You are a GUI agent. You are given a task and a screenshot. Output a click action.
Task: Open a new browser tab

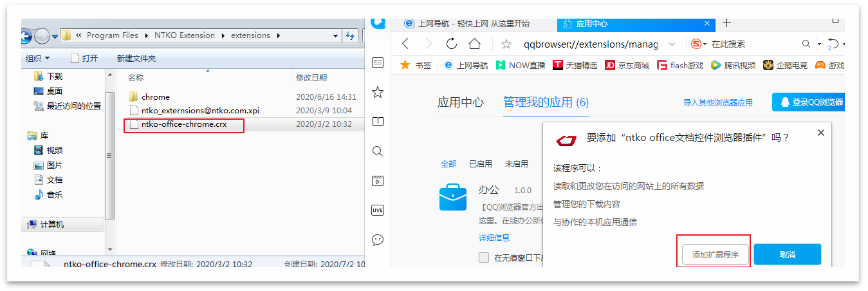[x=727, y=23]
